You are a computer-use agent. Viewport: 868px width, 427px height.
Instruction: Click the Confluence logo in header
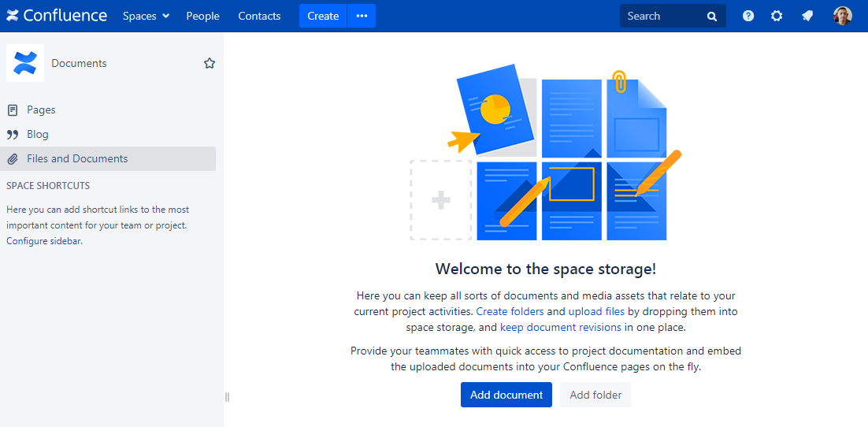coord(57,16)
